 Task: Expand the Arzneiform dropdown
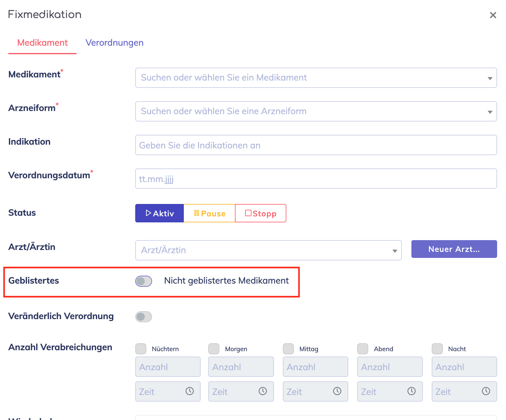click(x=316, y=111)
